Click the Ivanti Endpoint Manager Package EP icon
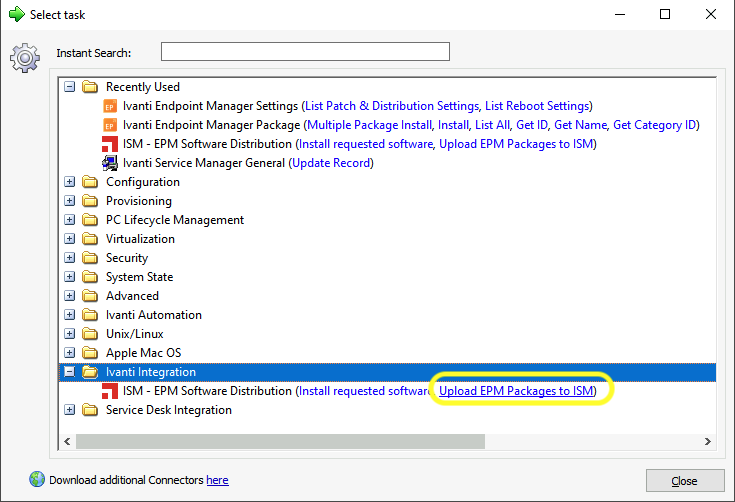Image resolution: width=735 pixels, height=502 pixels. tap(110, 125)
